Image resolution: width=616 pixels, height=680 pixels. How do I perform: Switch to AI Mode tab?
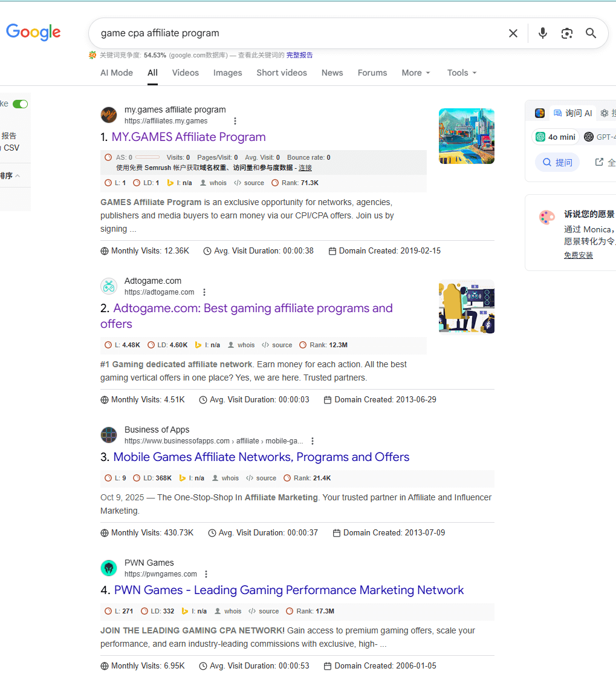click(x=117, y=73)
